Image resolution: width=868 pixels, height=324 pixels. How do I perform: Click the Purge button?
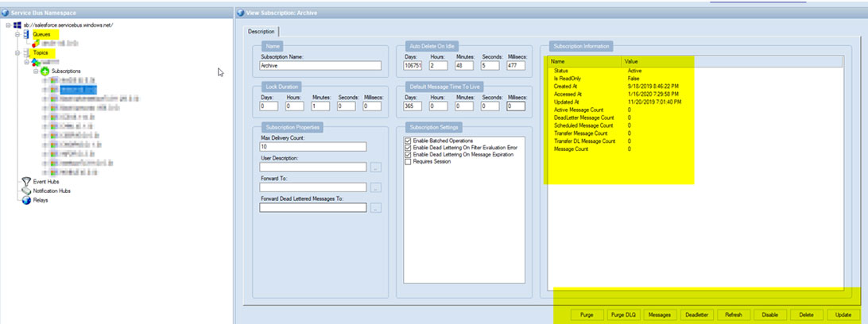(587, 314)
